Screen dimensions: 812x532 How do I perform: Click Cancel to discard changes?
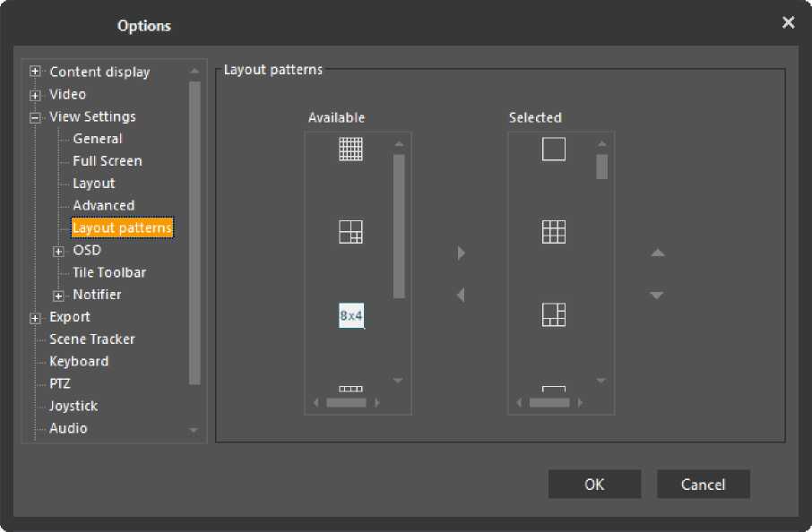point(703,485)
